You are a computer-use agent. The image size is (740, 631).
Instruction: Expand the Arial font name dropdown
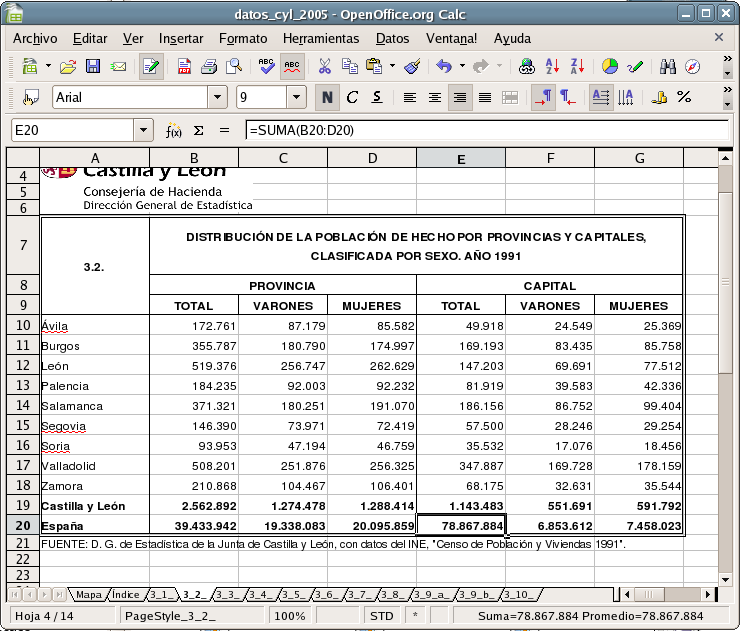[217, 97]
